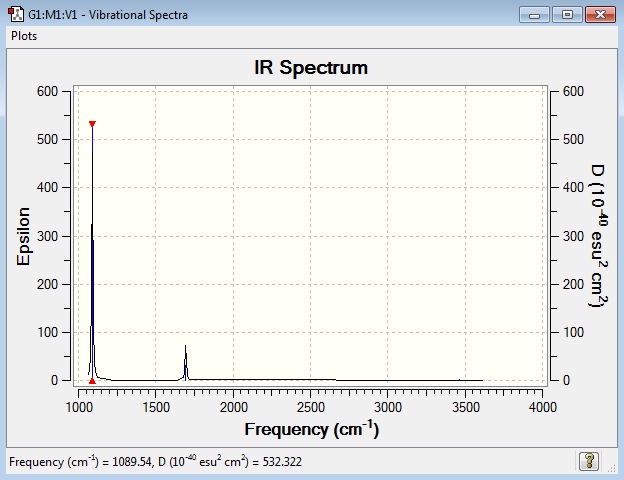Viewport: 624px width, 480px height.
Task: Click the tall peak line near 1090 cm-1
Action: 92,255
